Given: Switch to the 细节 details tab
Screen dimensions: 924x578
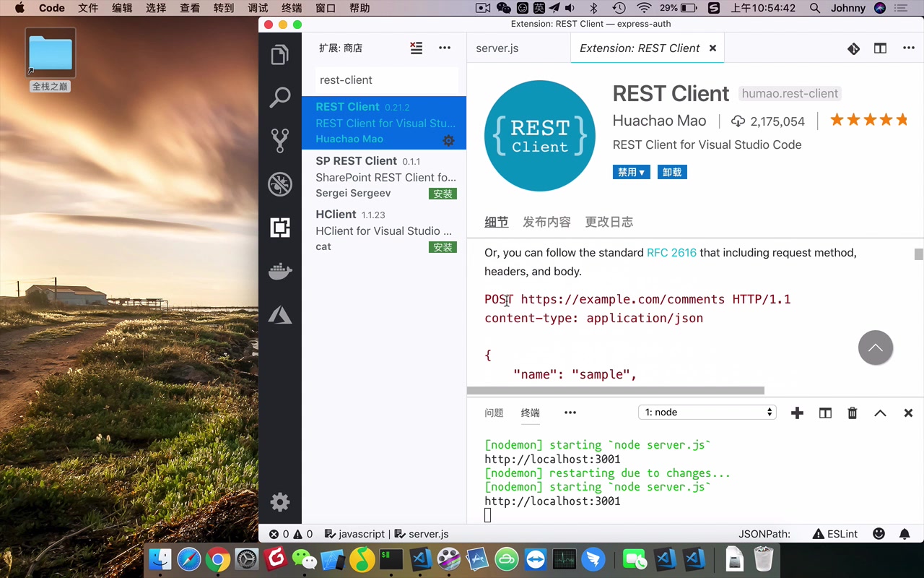Looking at the screenshot, I should (497, 222).
